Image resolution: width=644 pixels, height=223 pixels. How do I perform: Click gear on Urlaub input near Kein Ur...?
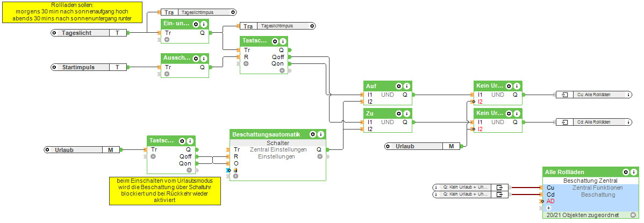tap(389, 146)
